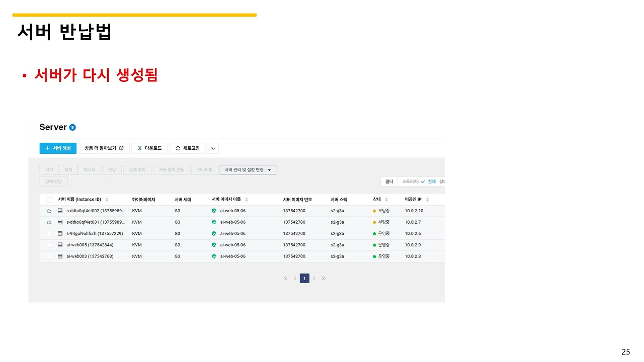Open 서버 관리 및 설정 변경 dropdown

click(x=248, y=170)
